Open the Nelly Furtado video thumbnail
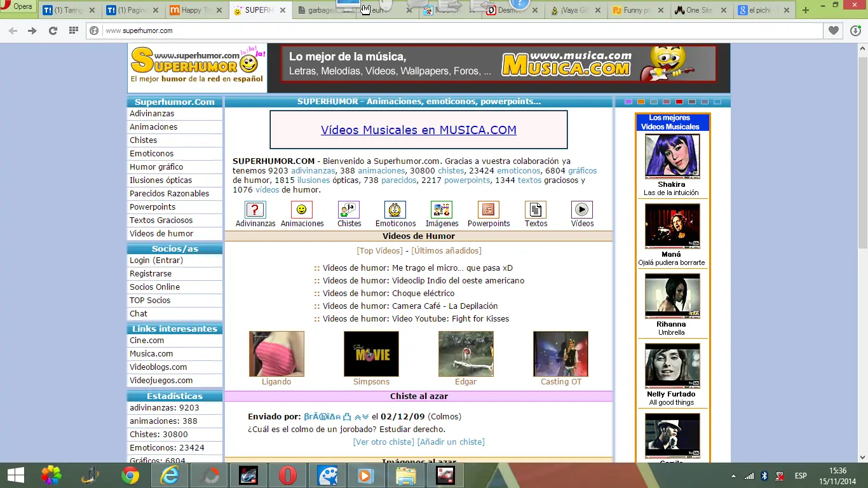This screenshot has height=488, width=868. coord(672,366)
